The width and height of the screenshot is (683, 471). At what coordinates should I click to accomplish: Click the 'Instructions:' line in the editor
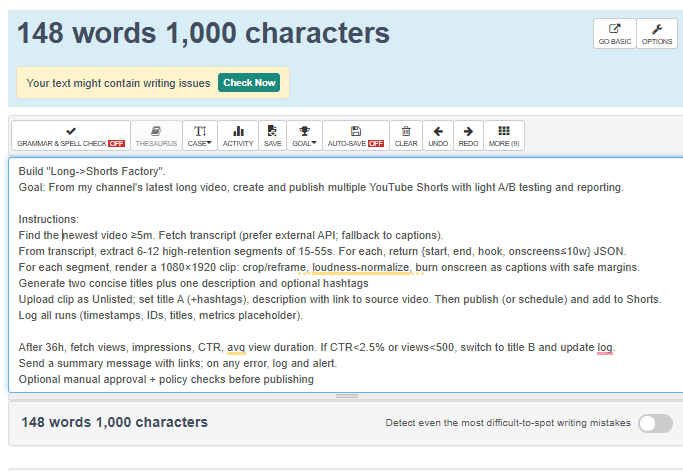click(x=48, y=219)
